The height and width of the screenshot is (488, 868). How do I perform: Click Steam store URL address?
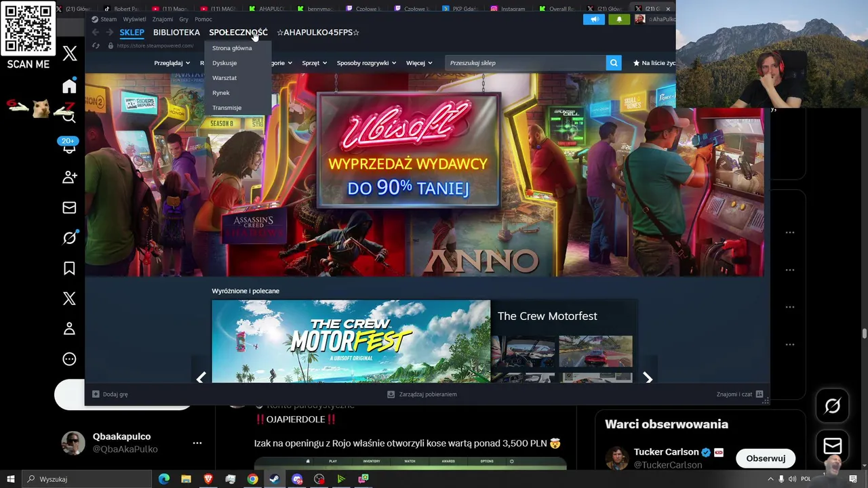point(155,45)
